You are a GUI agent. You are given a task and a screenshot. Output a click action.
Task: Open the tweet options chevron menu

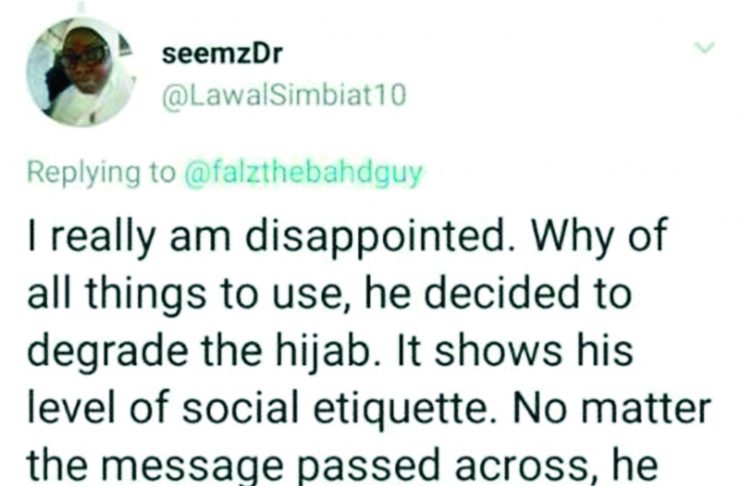tap(706, 48)
